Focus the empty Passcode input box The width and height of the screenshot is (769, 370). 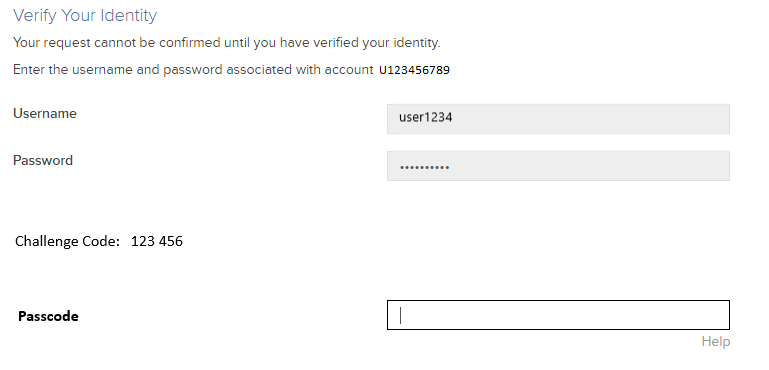(x=558, y=315)
